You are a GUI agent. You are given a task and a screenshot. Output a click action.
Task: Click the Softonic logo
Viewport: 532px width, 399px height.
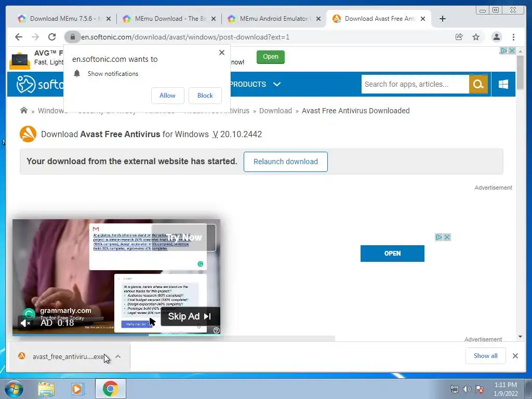click(x=39, y=84)
